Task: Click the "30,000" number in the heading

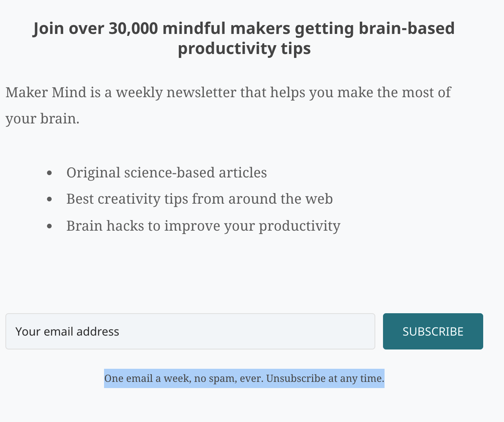Action: [x=133, y=29]
